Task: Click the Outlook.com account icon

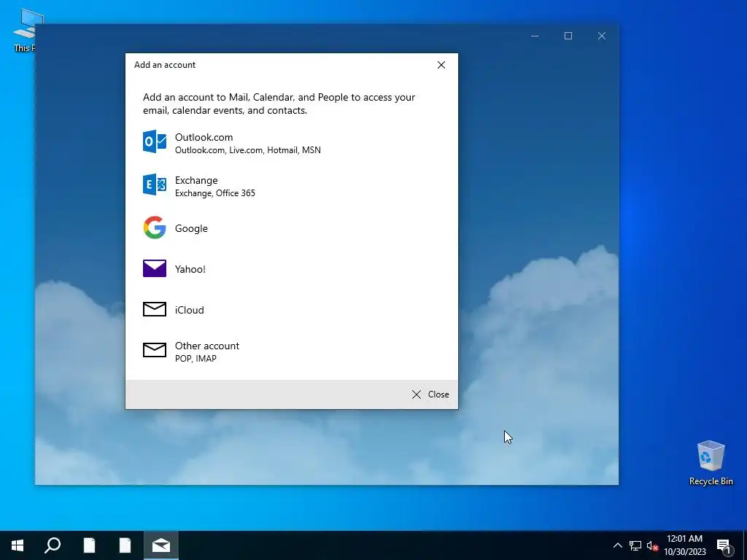Action: 155,141
